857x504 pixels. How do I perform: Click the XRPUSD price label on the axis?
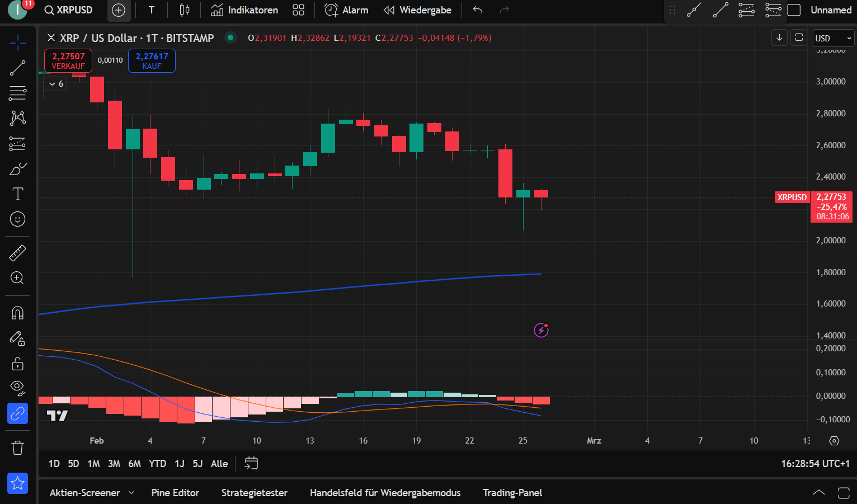coord(792,197)
